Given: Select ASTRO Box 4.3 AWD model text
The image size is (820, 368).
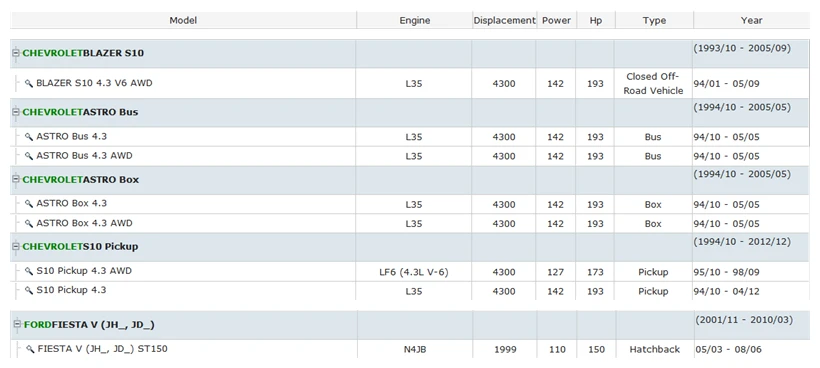Looking at the screenshot, I should [x=84, y=223].
